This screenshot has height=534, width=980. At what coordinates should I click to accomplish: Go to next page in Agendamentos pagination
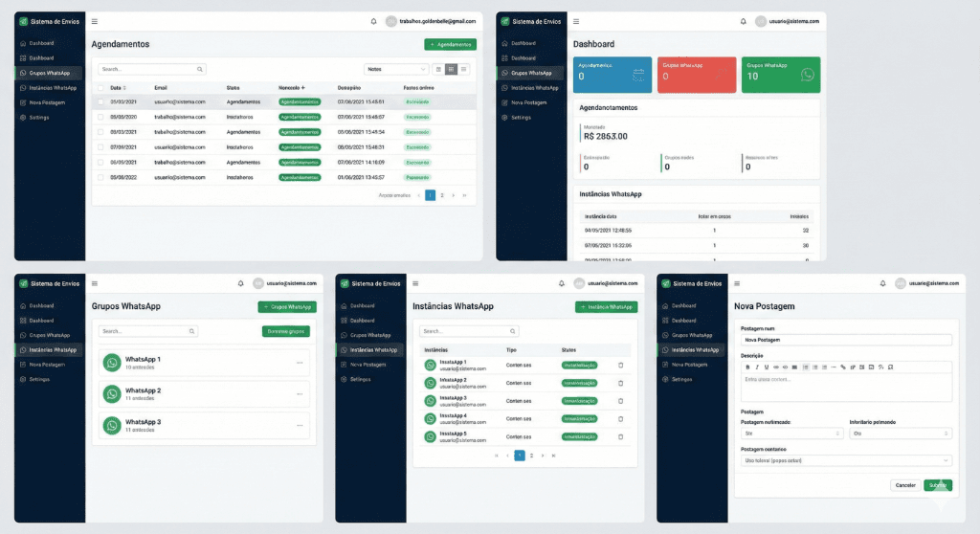pos(454,196)
